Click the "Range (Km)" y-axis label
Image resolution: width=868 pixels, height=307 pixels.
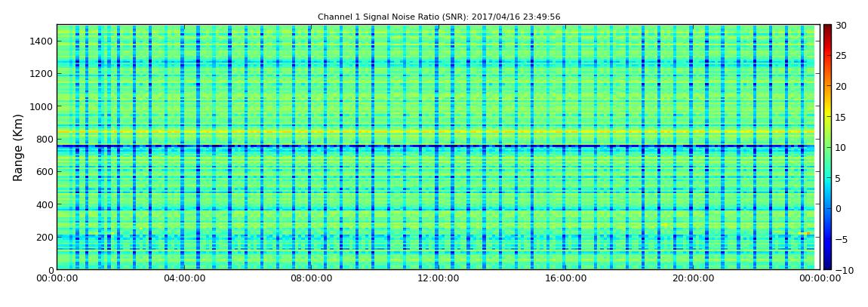(x=18, y=146)
